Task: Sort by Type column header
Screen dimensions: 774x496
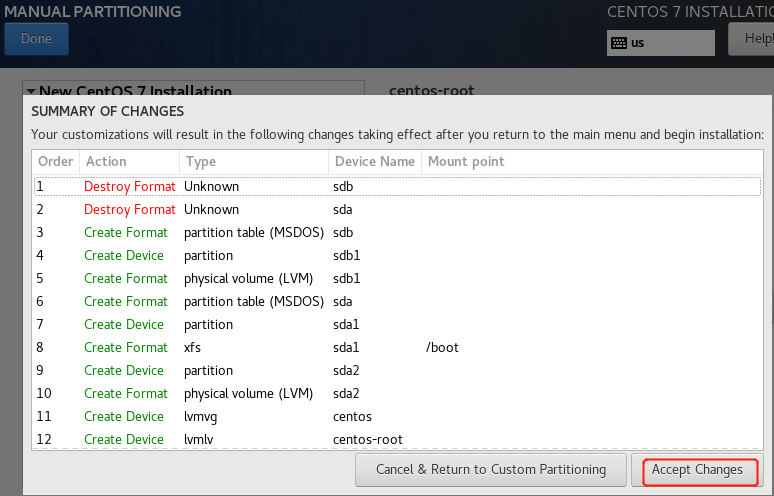Action: tap(254, 162)
